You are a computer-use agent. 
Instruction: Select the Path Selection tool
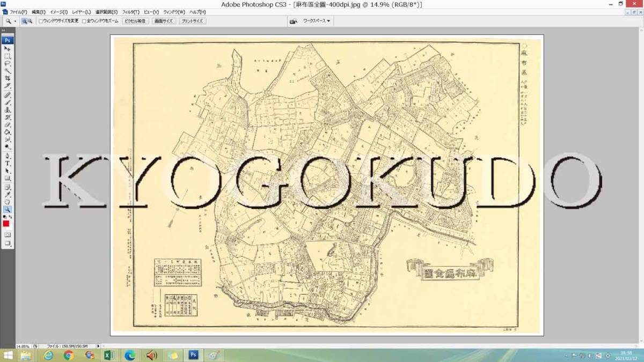click(8, 171)
